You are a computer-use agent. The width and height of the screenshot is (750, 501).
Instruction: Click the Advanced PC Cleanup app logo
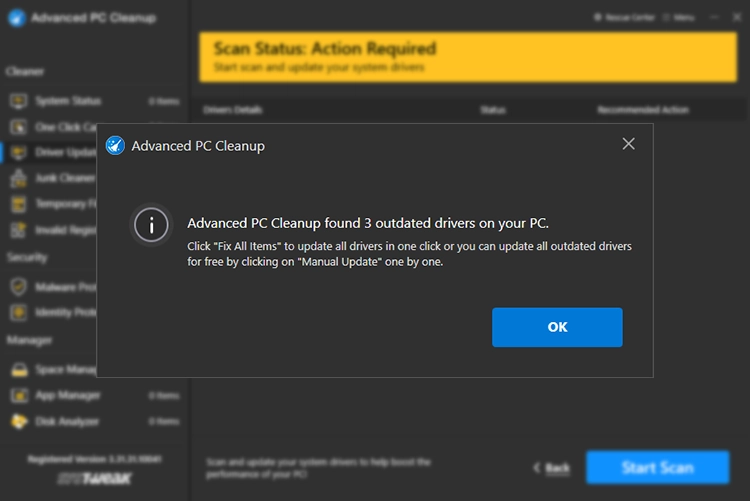(15, 18)
